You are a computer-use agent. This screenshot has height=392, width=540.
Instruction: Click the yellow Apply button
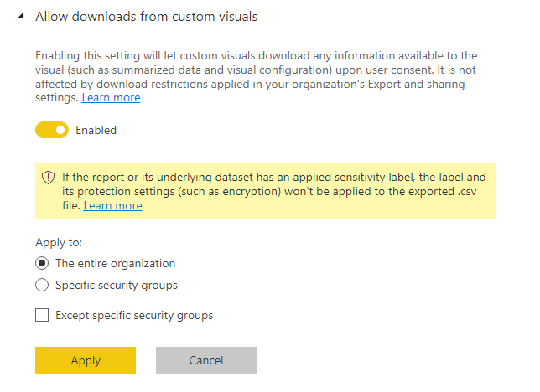(86, 360)
